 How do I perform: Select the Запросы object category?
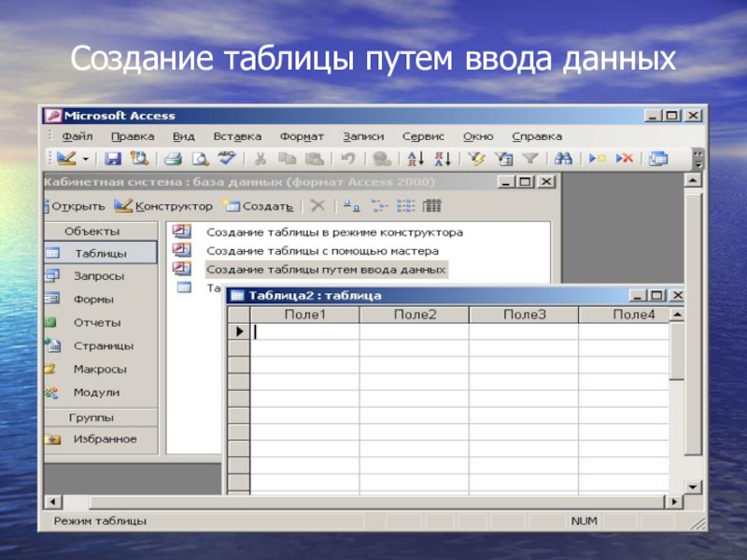click(101, 276)
